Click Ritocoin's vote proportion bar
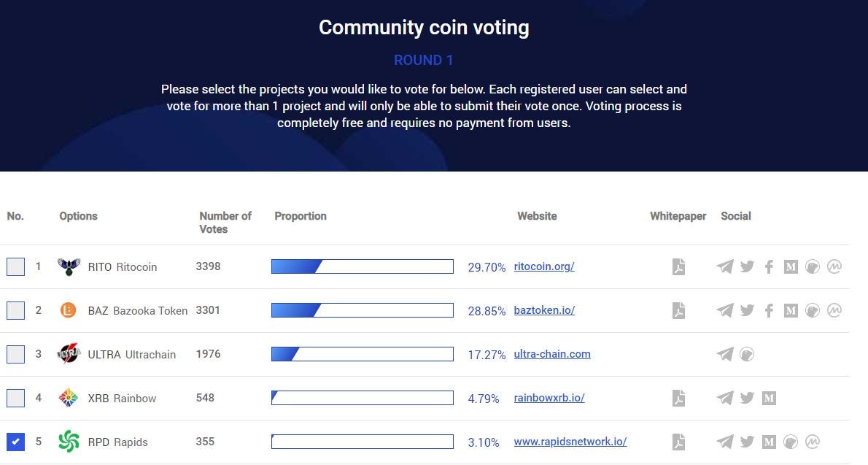 (x=362, y=266)
